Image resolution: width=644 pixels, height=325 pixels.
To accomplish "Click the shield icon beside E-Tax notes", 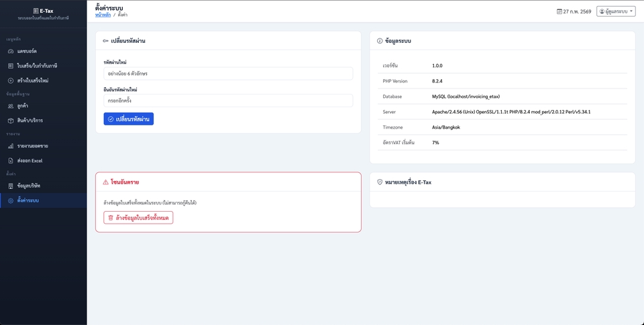I will pyautogui.click(x=380, y=182).
